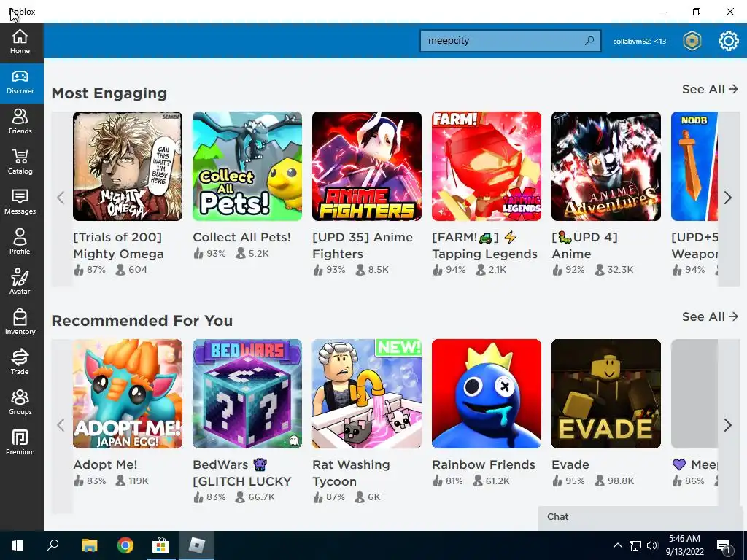
Task: Open Collect All Pets! thumbnail
Action: tap(247, 166)
